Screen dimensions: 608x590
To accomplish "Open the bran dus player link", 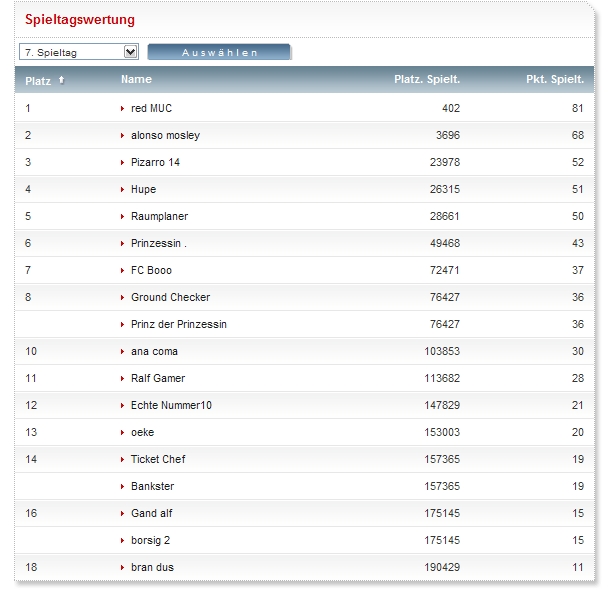I will coord(153,567).
